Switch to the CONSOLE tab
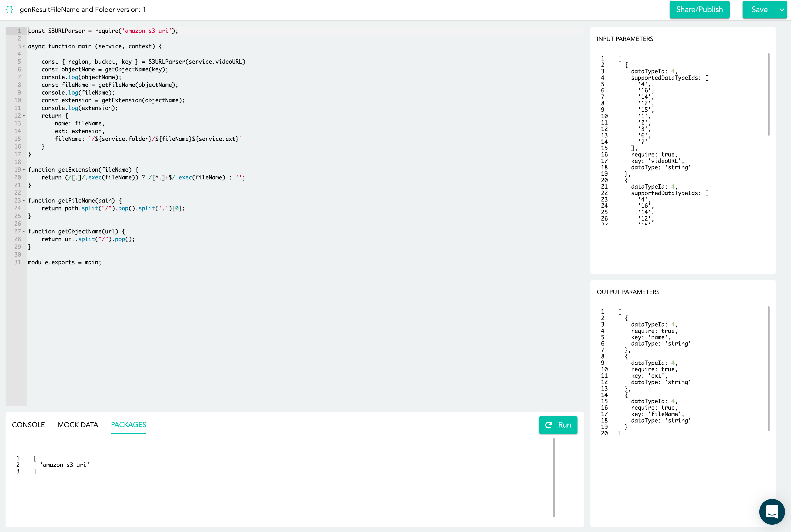The width and height of the screenshot is (791, 532). click(28, 425)
